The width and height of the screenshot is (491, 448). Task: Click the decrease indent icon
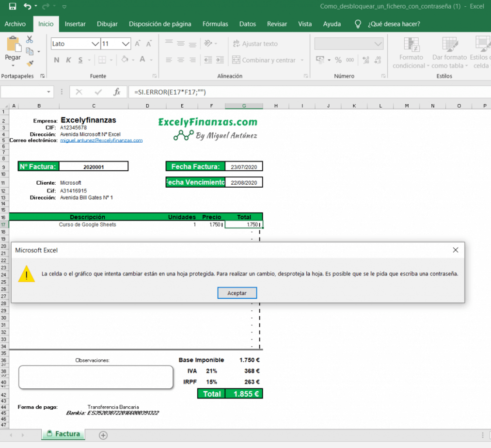(x=208, y=60)
